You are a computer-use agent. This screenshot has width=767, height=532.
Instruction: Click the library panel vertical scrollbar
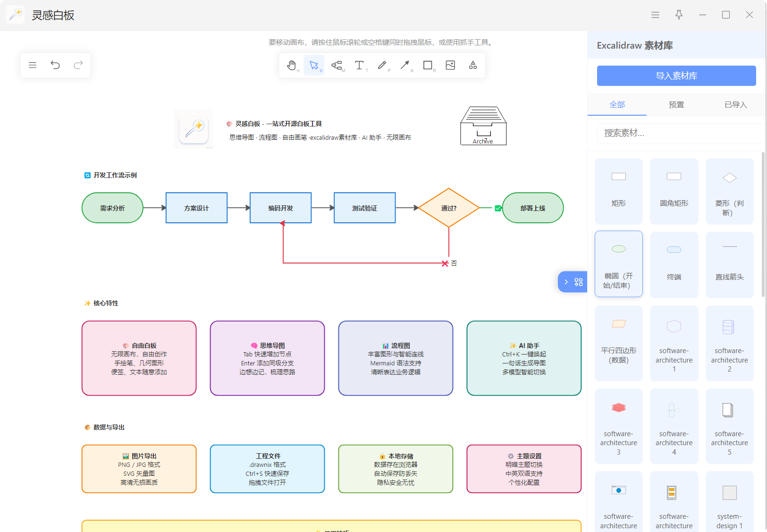(x=763, y=224)
